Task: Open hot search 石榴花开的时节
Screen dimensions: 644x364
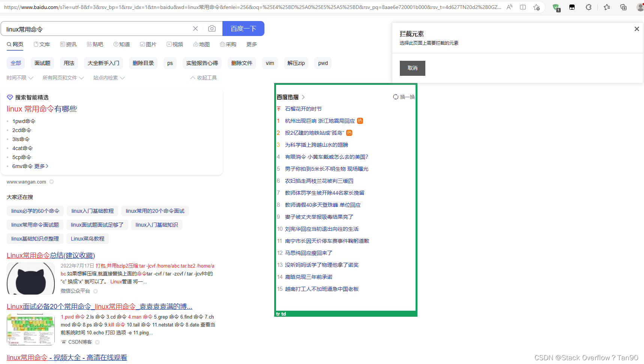Action: point(303,109)
